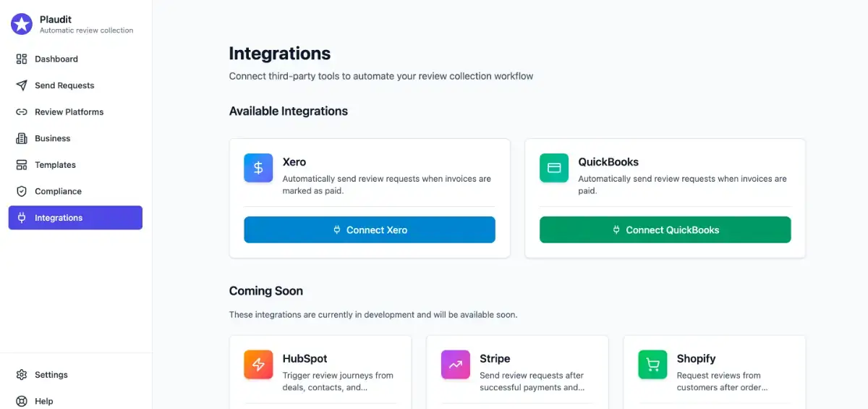Click HubSpot 'Trigger review journeys' description
The width and height of the screenshot is (868, 409).
[338, 381]
